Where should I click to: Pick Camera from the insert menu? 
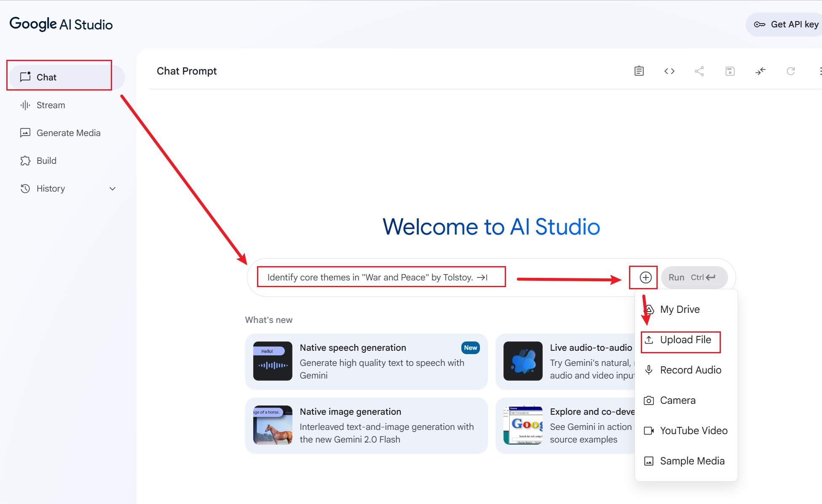tap(677, 400)
